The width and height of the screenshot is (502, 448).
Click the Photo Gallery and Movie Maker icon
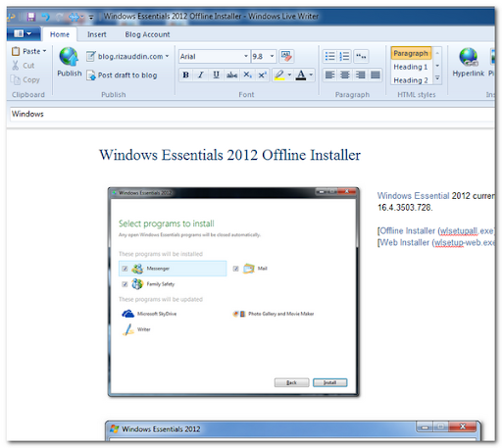(239, 314)
